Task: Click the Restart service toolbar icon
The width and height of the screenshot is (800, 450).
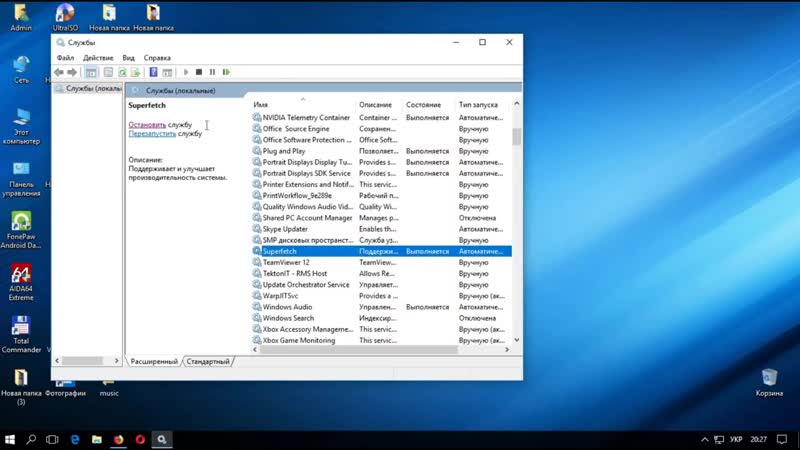Action: click(226, 72)
